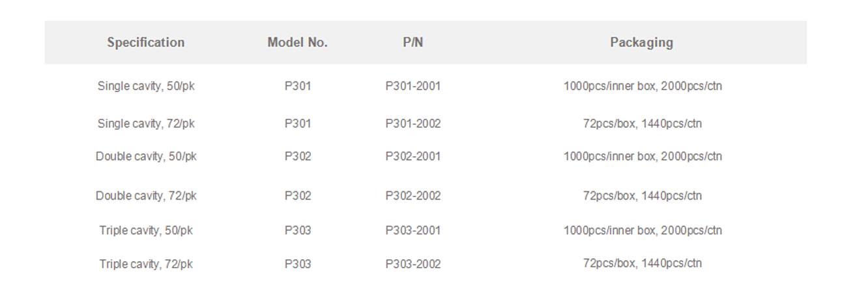
Task: Click the P301 model in first row
Action: [x=298, y=86]
